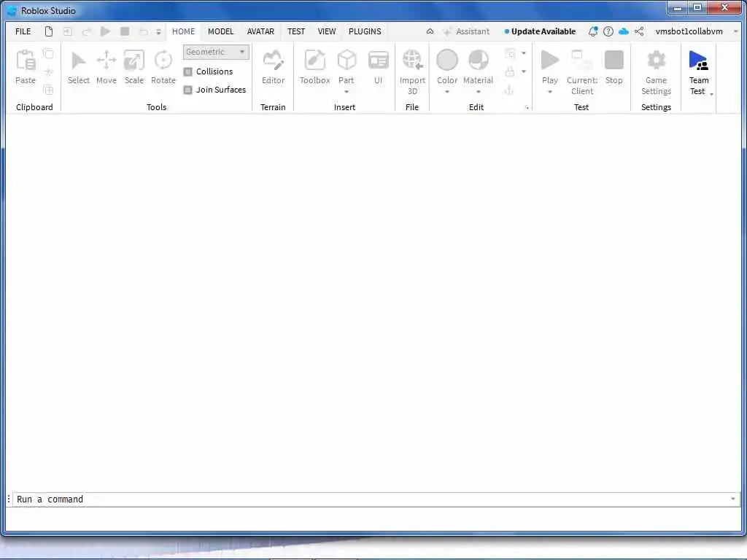Switch to the VIEW tab

[x=327, y=31]
